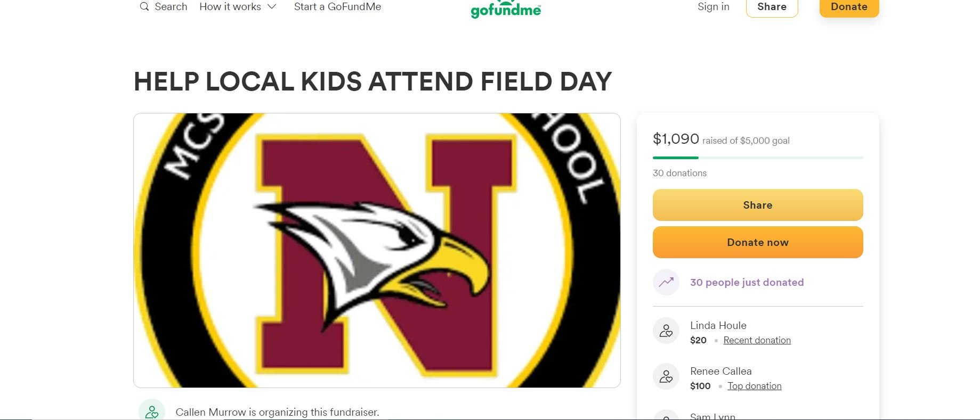Image resolution: width=980 pixels, height=420 pixels.
Task: Click the Sign in link
Action: (713, 7)
